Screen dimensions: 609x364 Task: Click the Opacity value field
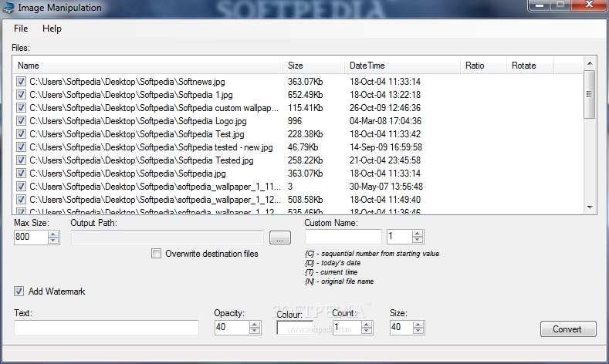[232, 328]
